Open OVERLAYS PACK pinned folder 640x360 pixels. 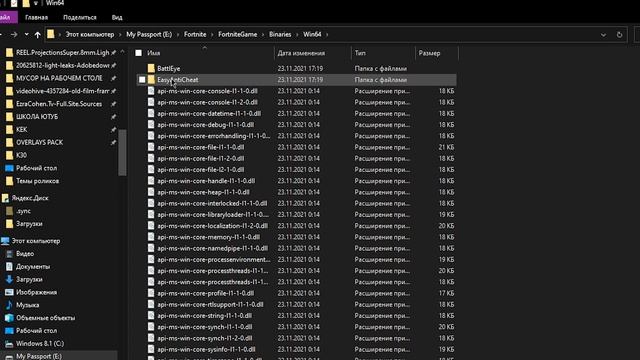tap(40, 142)
